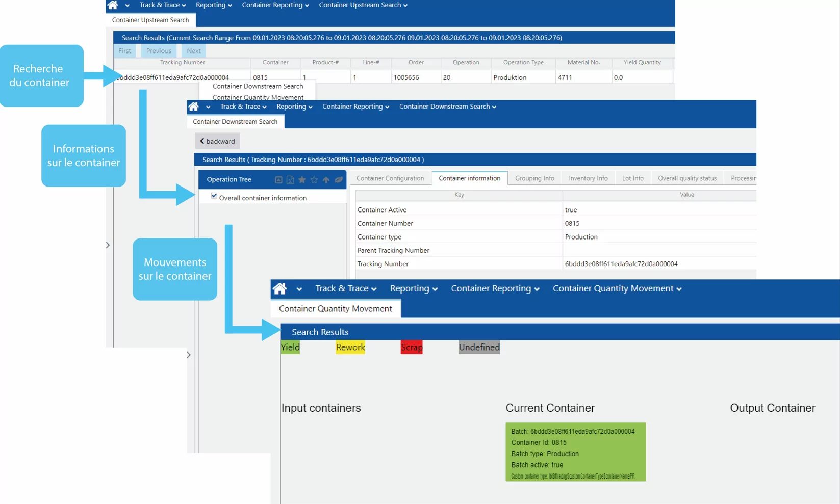This screenshot has width=840, height=504.
Task: Click the home icon in Container Quantity Movement bar
Action: (x=279, y=288)
